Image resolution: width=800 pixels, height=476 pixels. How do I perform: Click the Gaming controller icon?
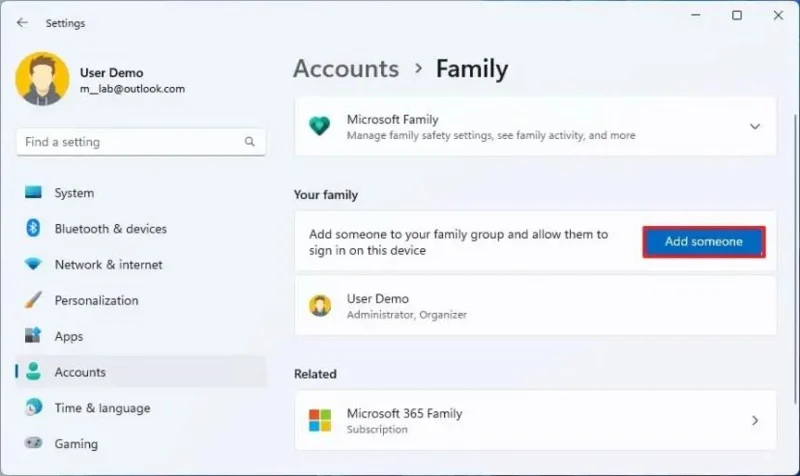tap(33, 443)
